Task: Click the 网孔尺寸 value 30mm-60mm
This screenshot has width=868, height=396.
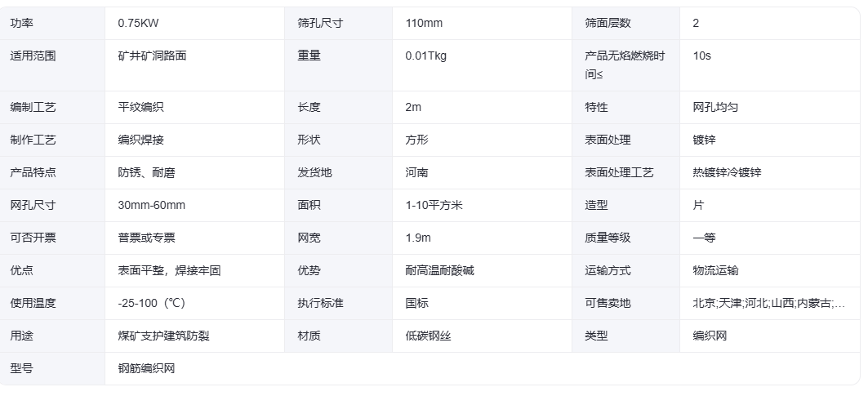Action: 152,206
